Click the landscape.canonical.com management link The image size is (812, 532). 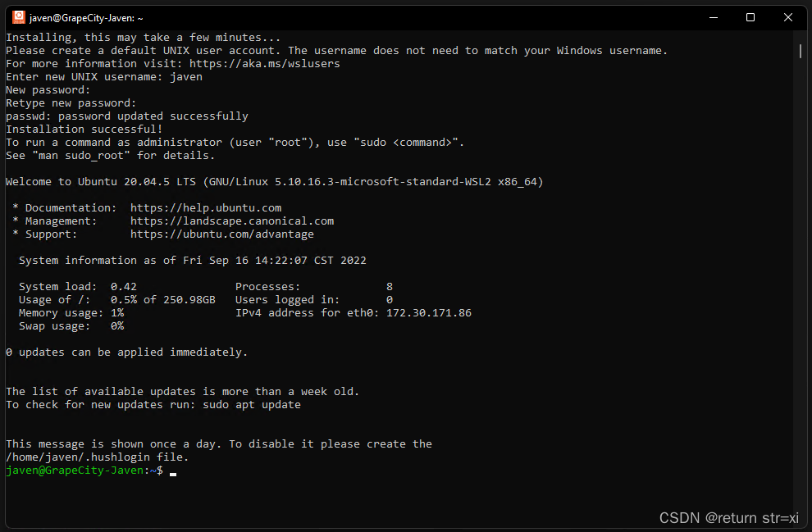click(232, 221)
